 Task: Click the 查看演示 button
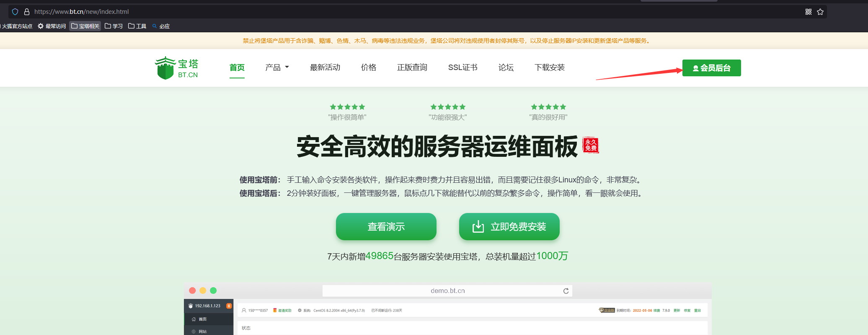[386, 227]
